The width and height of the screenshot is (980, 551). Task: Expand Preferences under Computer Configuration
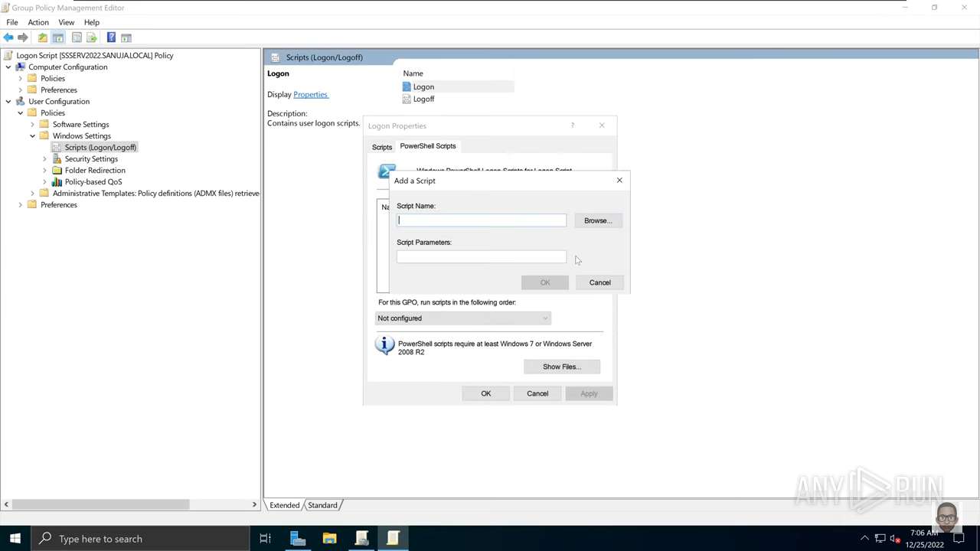pos(21,90)
